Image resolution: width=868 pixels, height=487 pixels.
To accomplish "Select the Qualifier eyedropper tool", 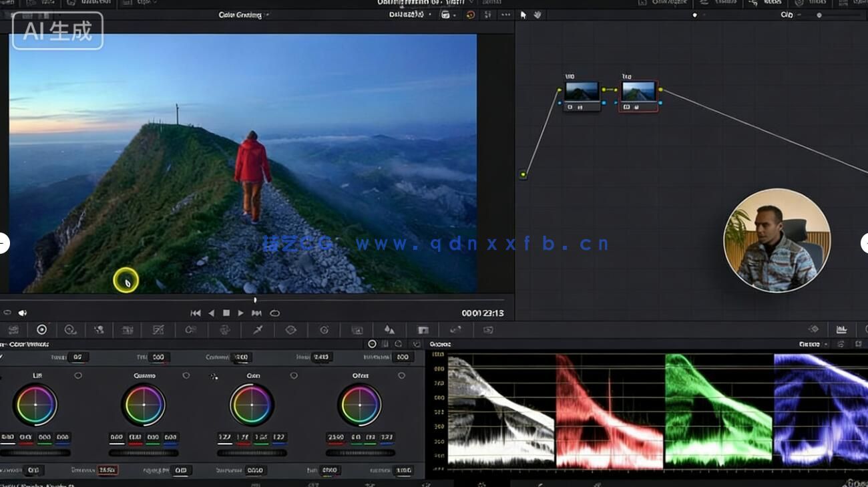I will pos(258,330).
